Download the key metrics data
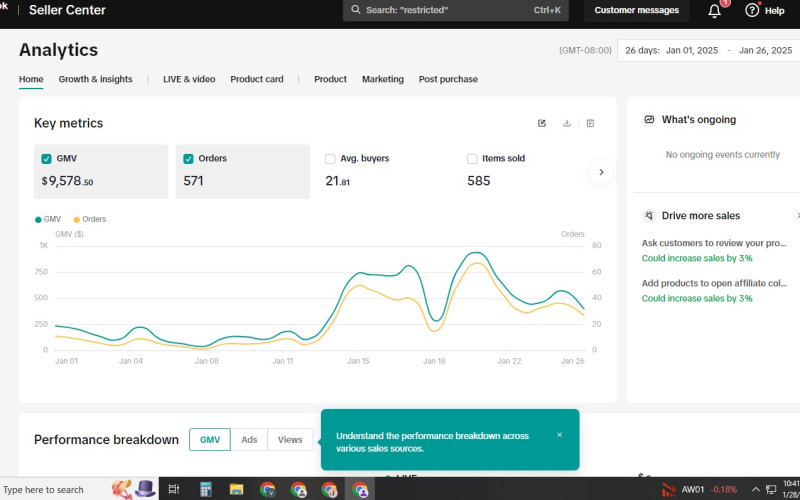Image resolution: width=800 pixels, height=500 pixels. (567, 123)
